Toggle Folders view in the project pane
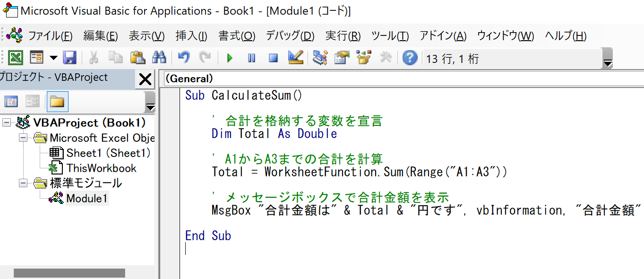This screenshot has width=644, height=279. (57, 102)
